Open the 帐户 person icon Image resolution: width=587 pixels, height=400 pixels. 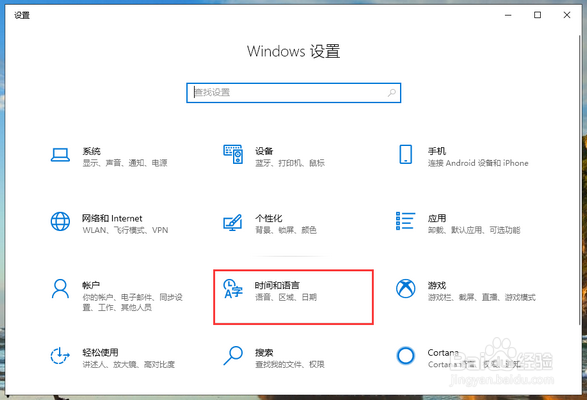[x=60, y=288]
